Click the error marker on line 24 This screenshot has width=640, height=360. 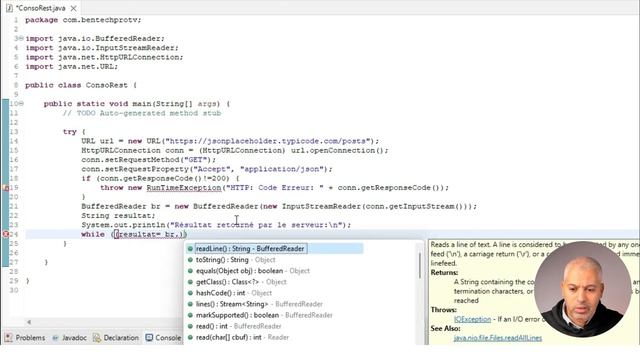click(6, 234)
